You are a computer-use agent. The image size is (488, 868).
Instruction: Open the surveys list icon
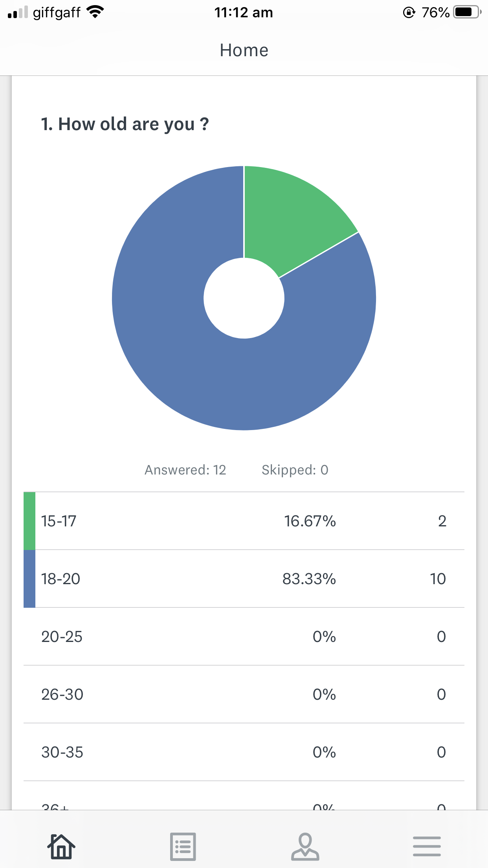point(183,846)
